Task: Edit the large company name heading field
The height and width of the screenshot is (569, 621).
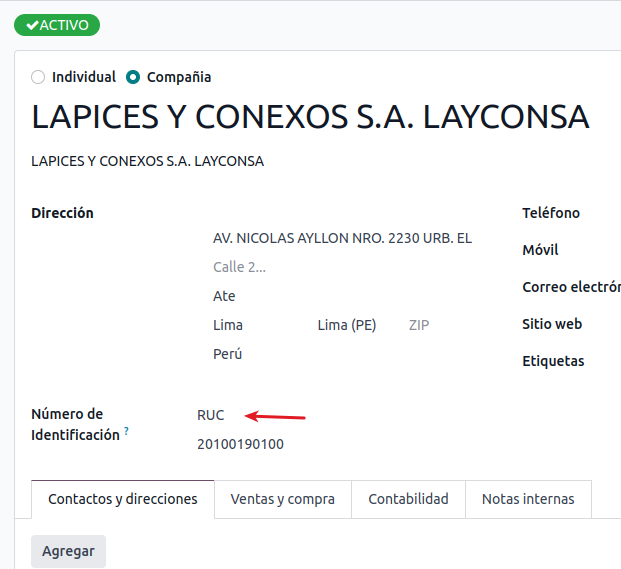Action: pyautogui.click(x=310, y=117)
